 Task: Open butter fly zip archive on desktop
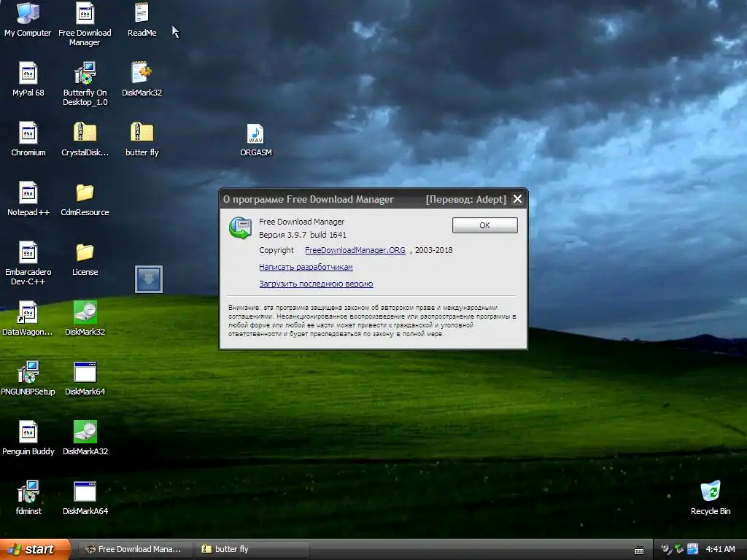pyautogui.click(x=142, y=139)
